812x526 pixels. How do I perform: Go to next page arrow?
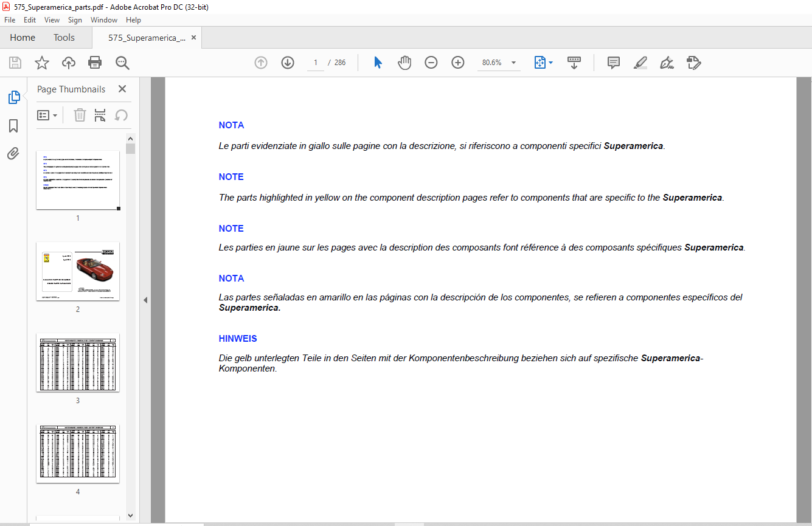tap(288, 63)
